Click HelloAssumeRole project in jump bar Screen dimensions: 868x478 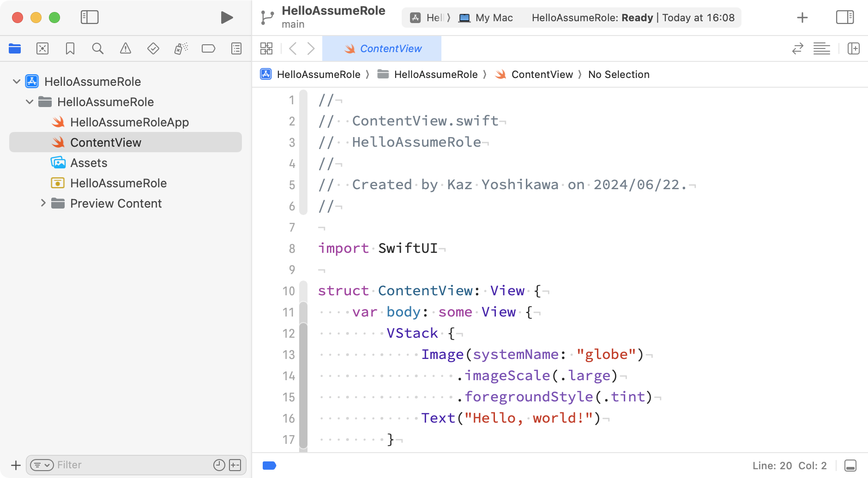[x=310, y=74]
